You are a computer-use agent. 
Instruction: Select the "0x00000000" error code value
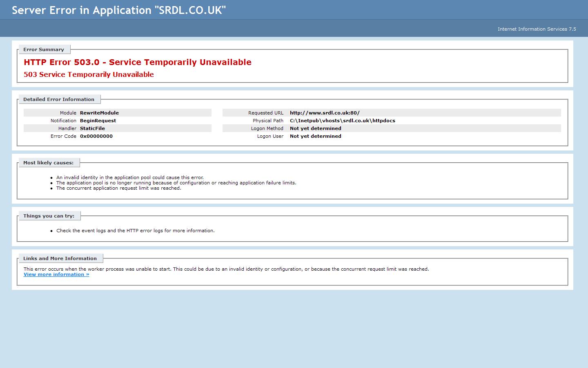[x=96, y=136]
